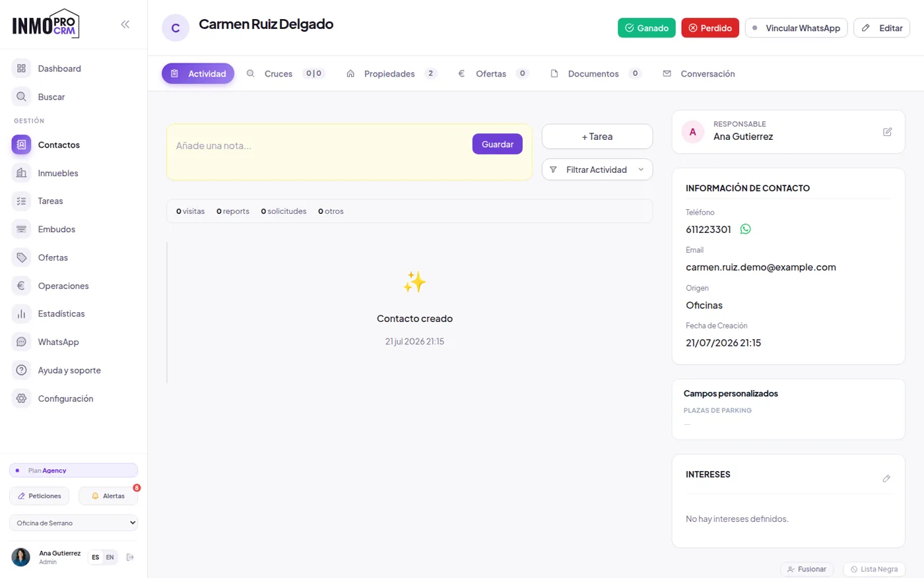The image size is (924, 578).
Task: Open Alertas notifications
Action: (108, 496)
